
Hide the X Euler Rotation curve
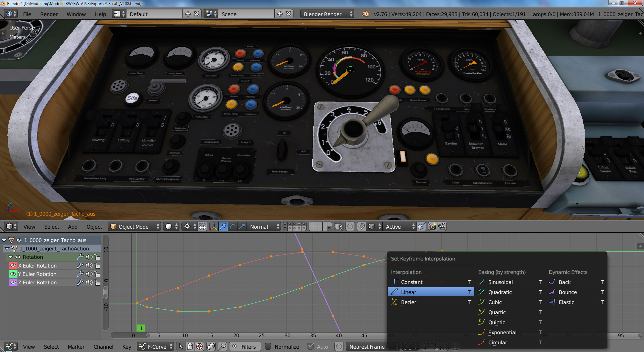click(13, 266)
